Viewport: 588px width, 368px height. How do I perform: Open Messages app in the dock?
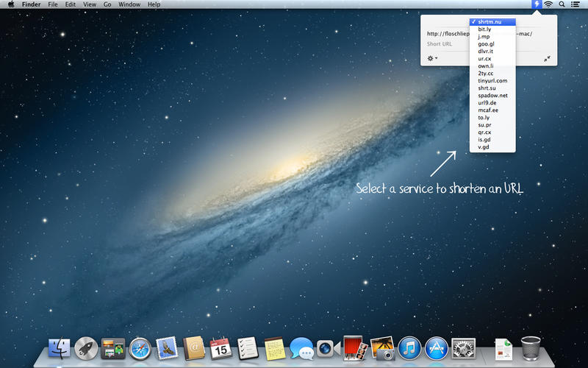click(x=301, y=348)
